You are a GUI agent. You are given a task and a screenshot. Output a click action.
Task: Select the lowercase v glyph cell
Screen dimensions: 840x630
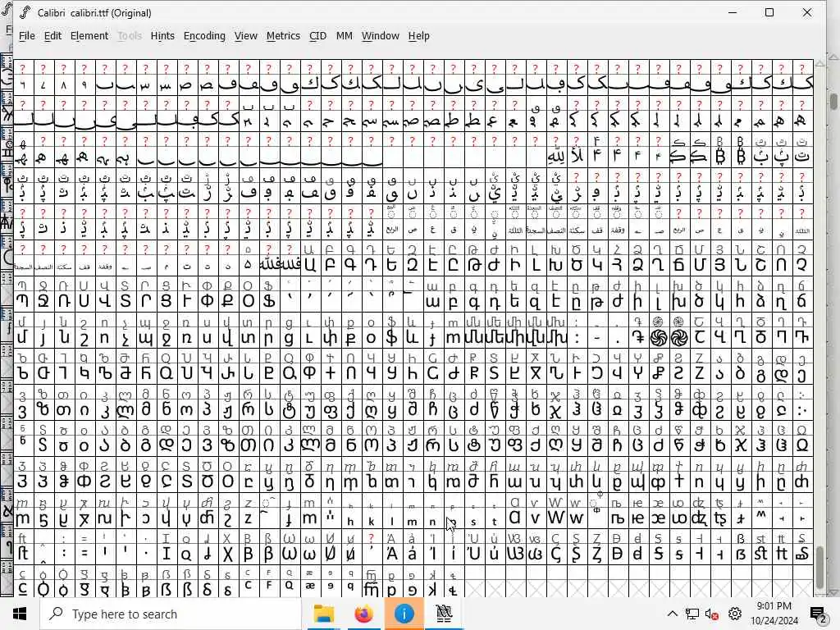(x=535, y=518)
